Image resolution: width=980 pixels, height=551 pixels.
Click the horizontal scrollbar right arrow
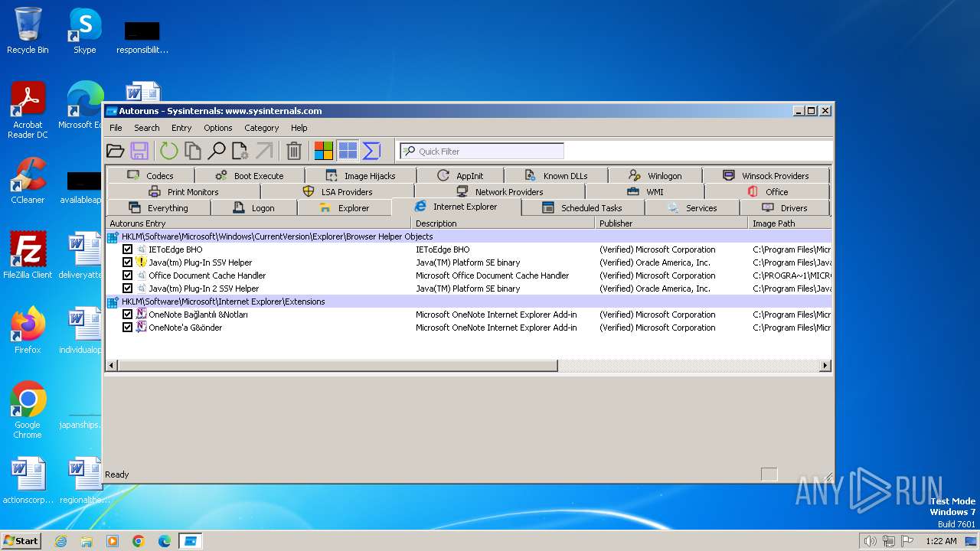coord(825,366)
